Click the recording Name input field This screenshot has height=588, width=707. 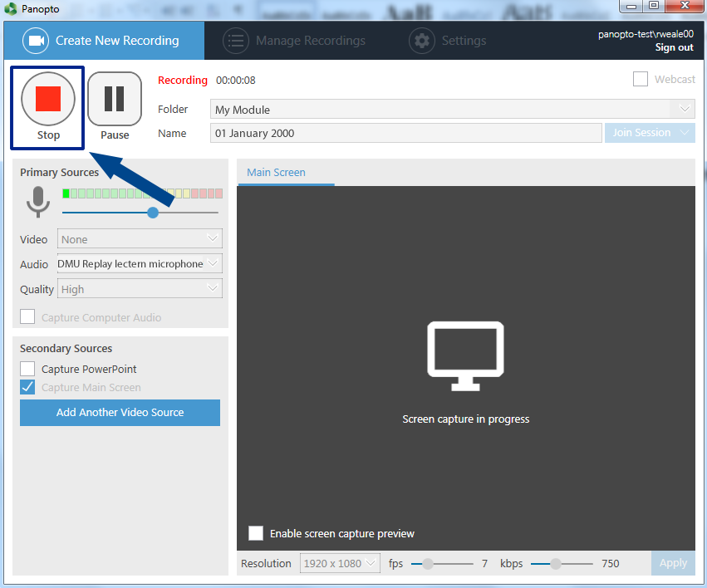click(405, 133)
